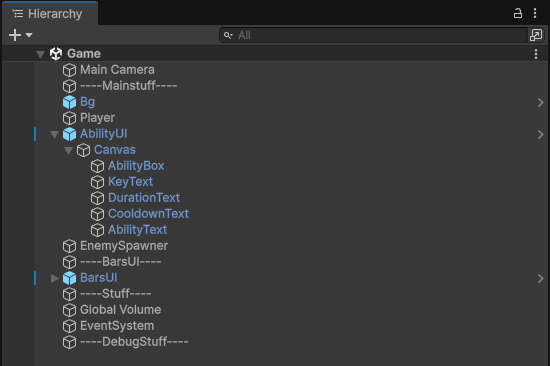The width and height of the screenshot is (550, 366).
Task: Select Main Camera in hierarchy
Action: [x=117, y=70]
